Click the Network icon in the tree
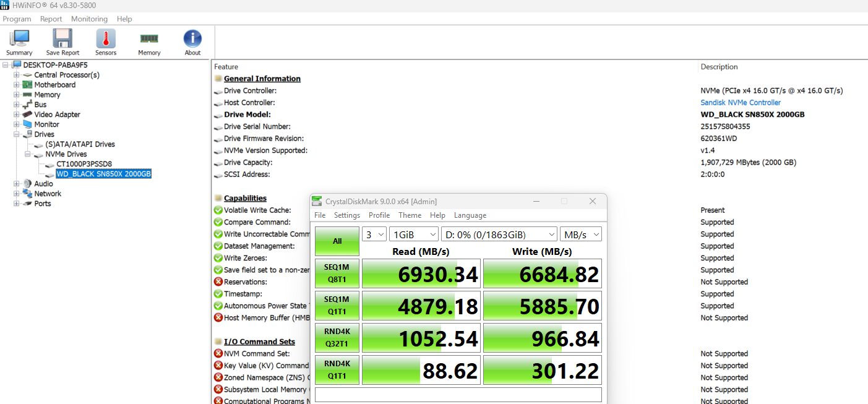 coord(27,194)
